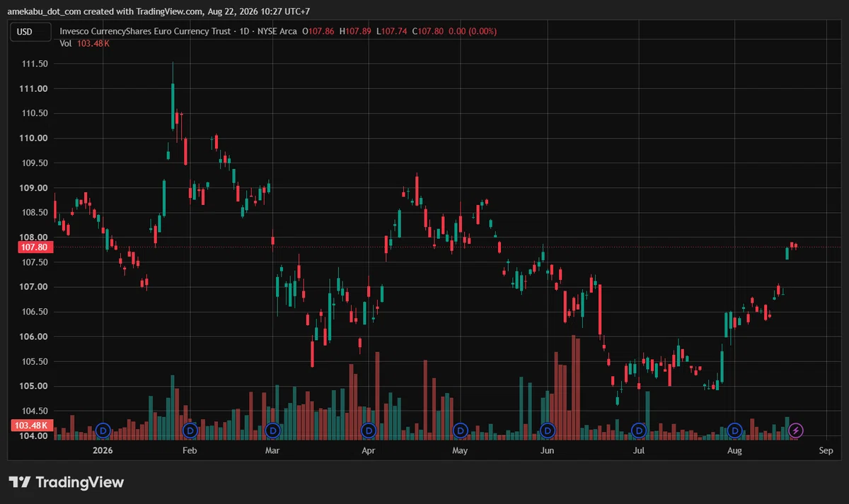Click the purple lightning event marker
The image size is (849, 504).
pyautogui.click(x=796, y=430)
